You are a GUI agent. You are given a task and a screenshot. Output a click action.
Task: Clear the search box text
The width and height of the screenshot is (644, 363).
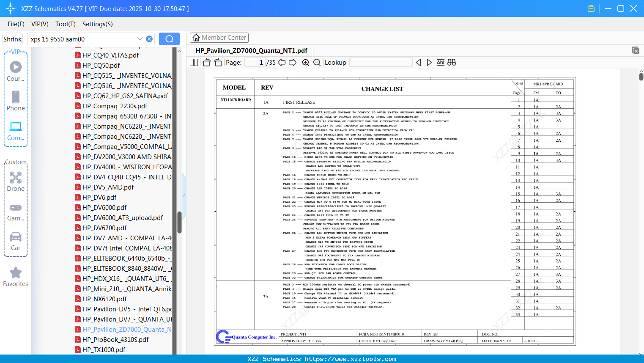[149, 39]
